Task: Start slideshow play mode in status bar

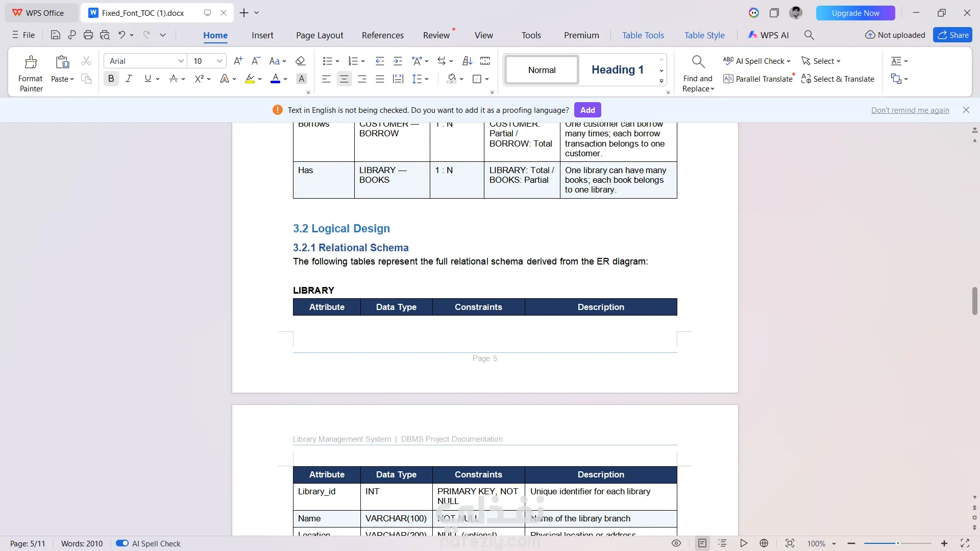Action: coord(744,543)
